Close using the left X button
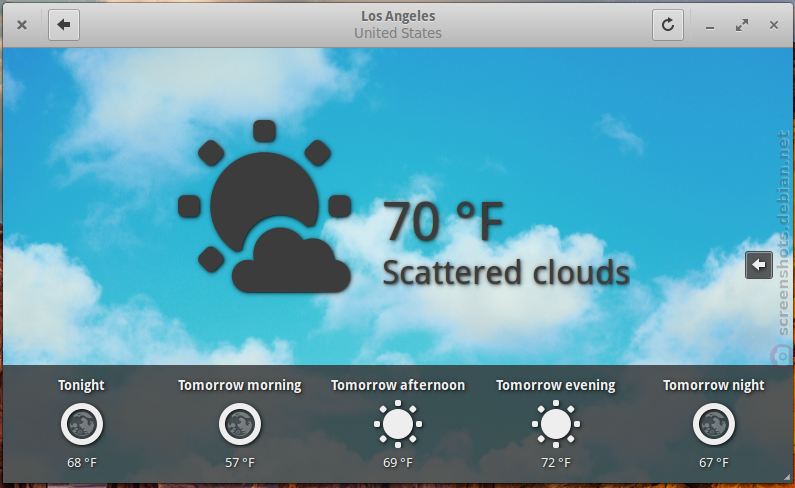The width and height of the screenshot is (795, 488). click(x=22, y=25)
